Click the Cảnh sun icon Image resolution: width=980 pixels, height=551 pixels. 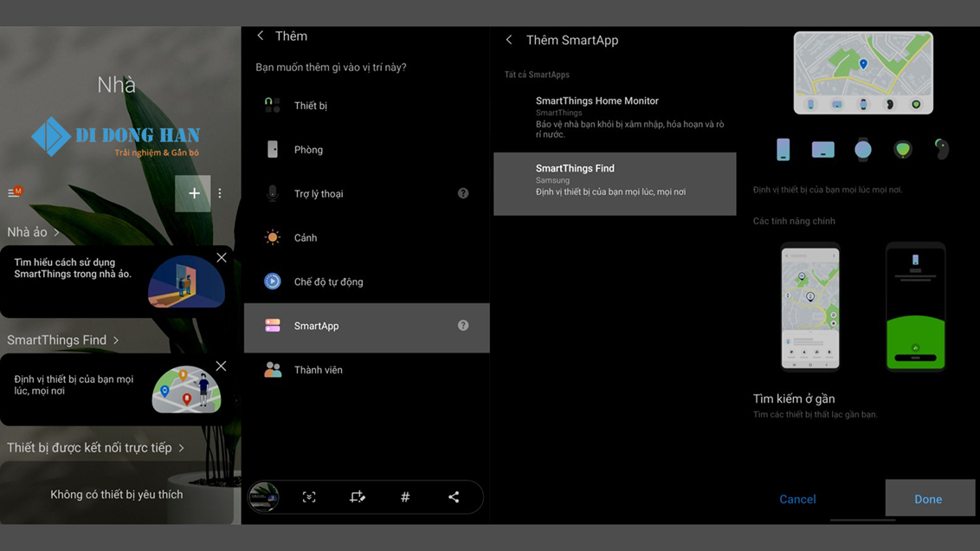(x=273, y=237)
